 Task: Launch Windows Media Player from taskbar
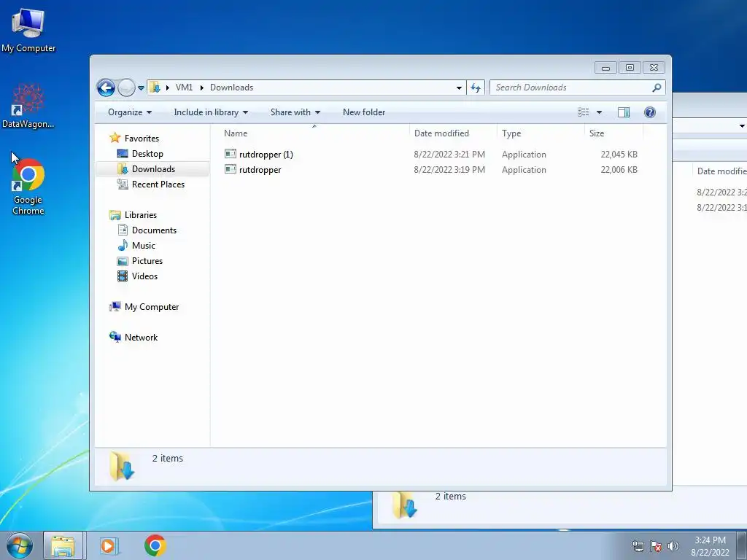coord(108,545)
